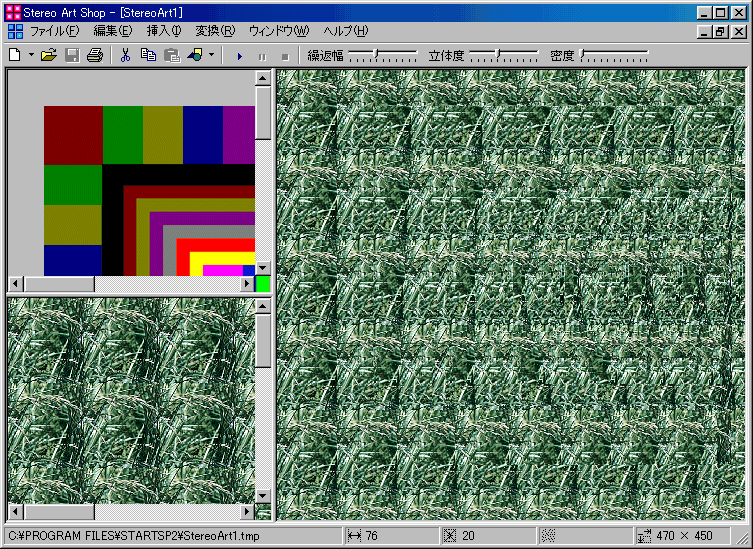Minimize the StereoArt1 document window

point(704,32)
